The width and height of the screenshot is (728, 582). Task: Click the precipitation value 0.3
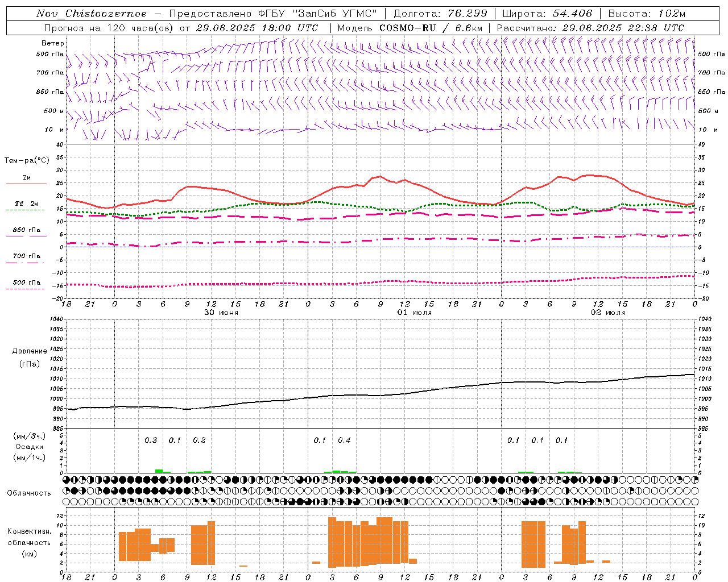[x=151, y=440]
